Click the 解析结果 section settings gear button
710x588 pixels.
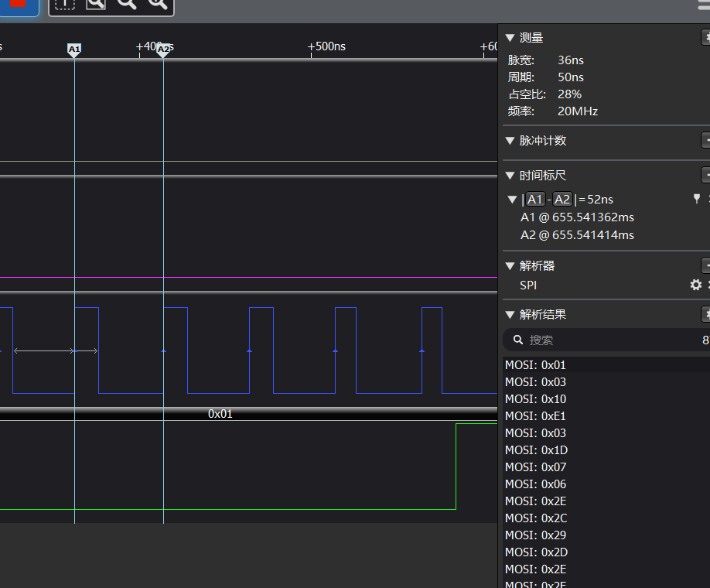706,314
